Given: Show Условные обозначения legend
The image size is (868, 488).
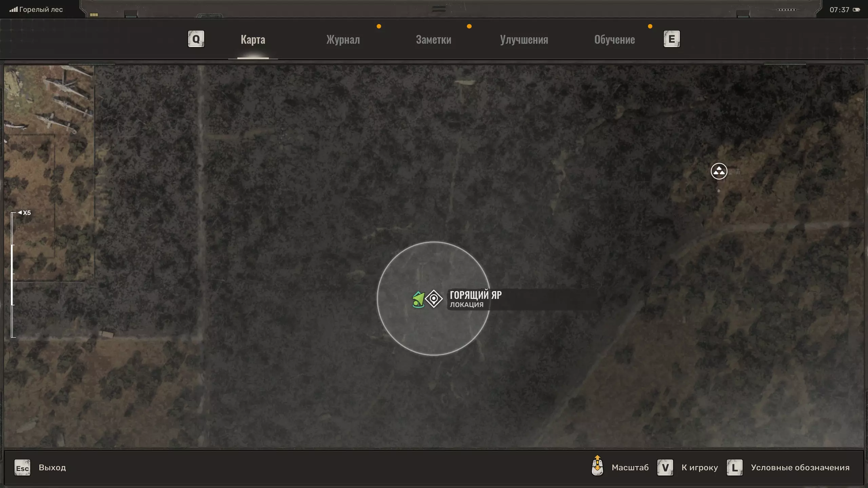Looking at the screenshot, I should 800,468.
